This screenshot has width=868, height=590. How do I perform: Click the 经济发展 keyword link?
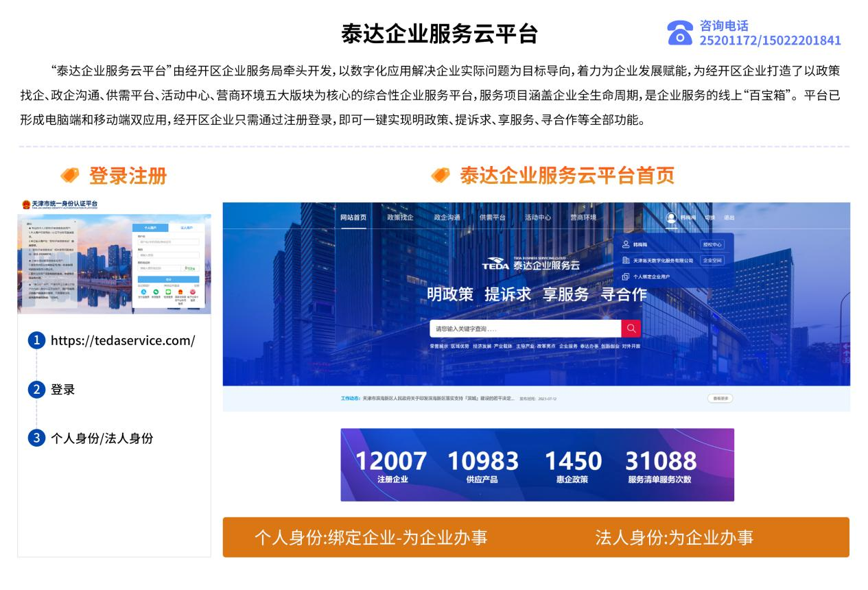point(482,346)
